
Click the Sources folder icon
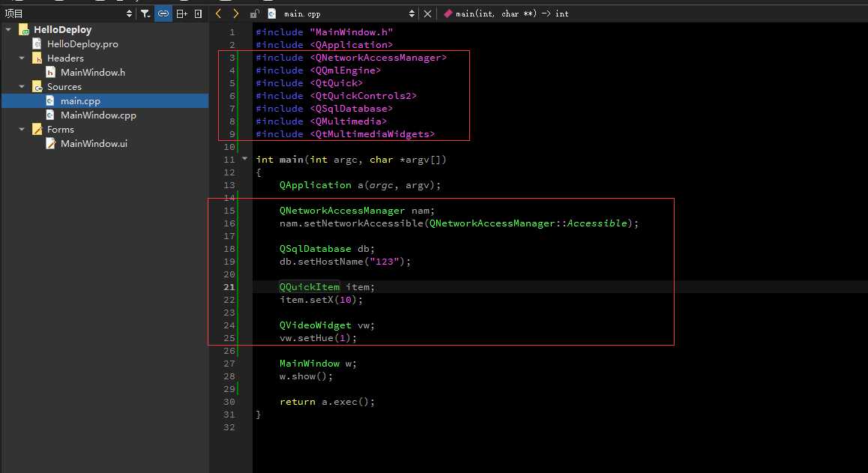coord(37,86)
